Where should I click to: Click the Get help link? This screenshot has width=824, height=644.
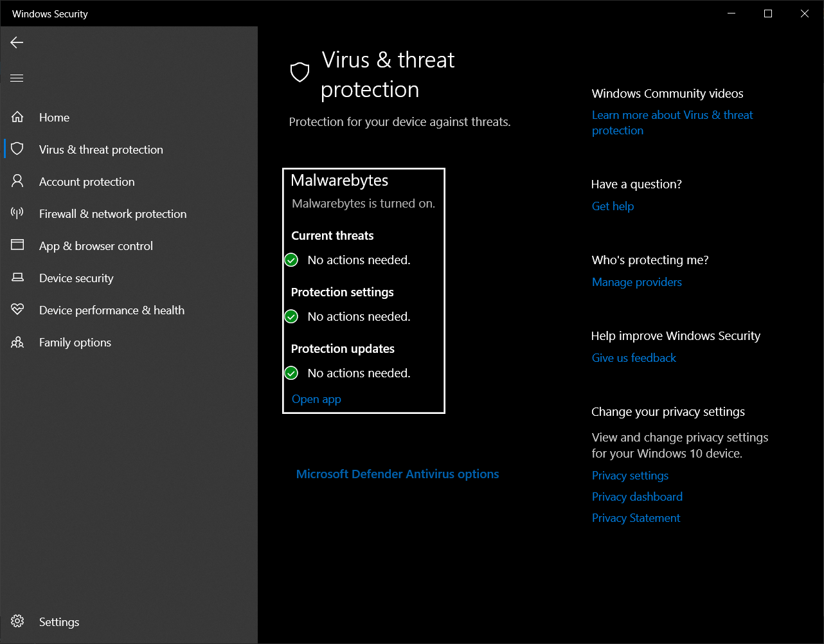(x=613, y=206)
